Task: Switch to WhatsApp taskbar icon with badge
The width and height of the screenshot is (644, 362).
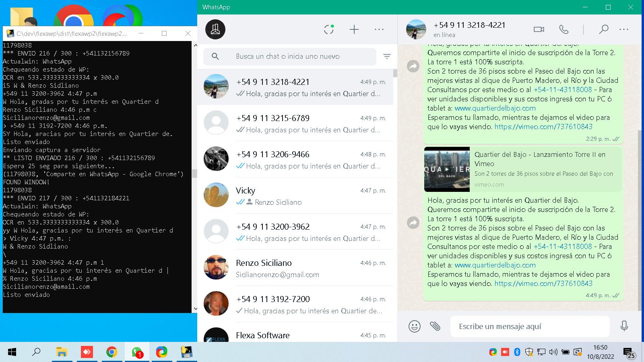Action: [x=137, y=352]
